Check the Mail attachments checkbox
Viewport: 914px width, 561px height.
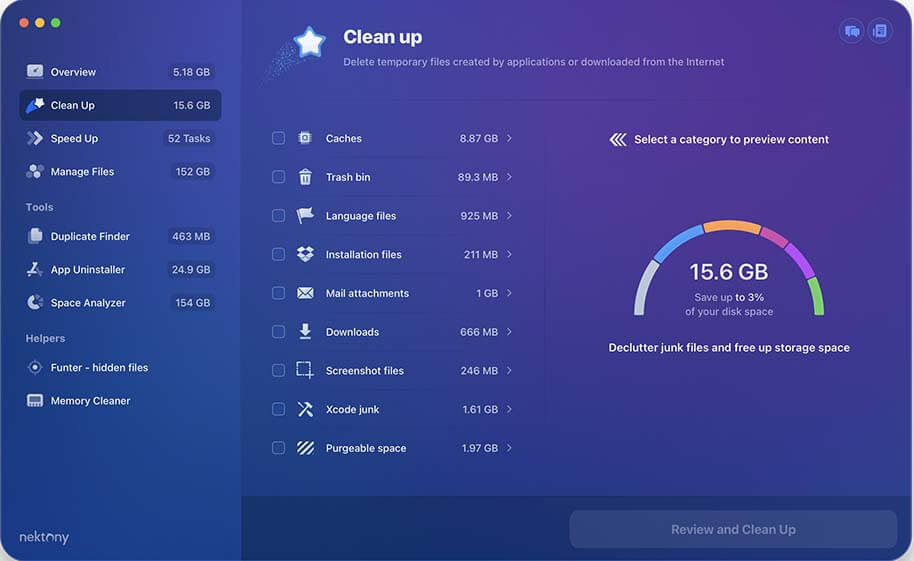pos(279,293)
